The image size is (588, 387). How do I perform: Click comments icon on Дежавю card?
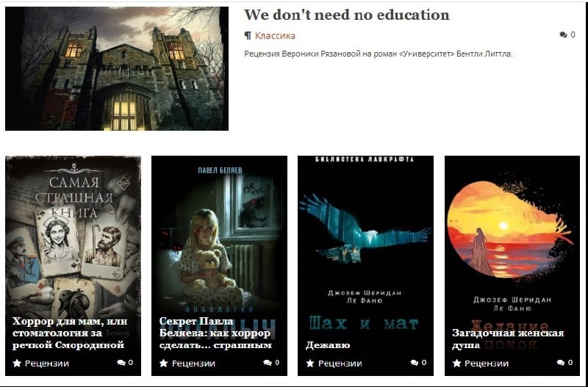(x=415, y=363)
